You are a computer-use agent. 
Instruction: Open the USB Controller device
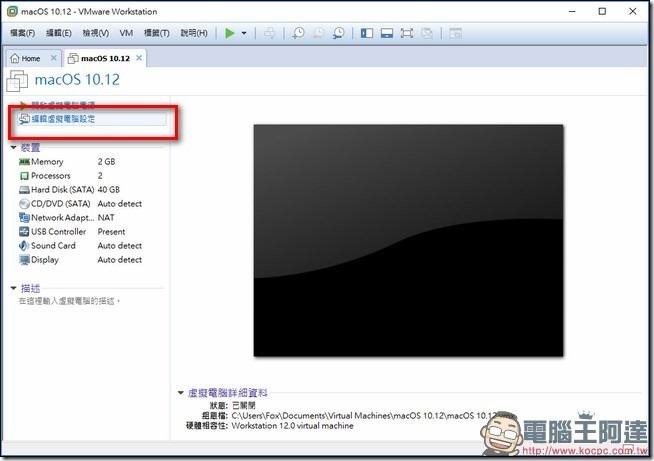(x=58, y=232)
